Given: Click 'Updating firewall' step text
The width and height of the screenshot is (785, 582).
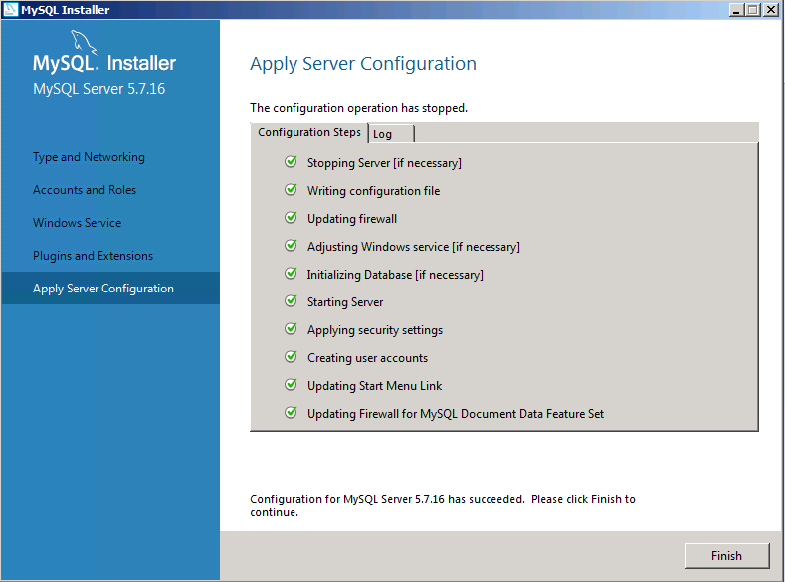Looking at the screenshot, I should pos(352,219).
